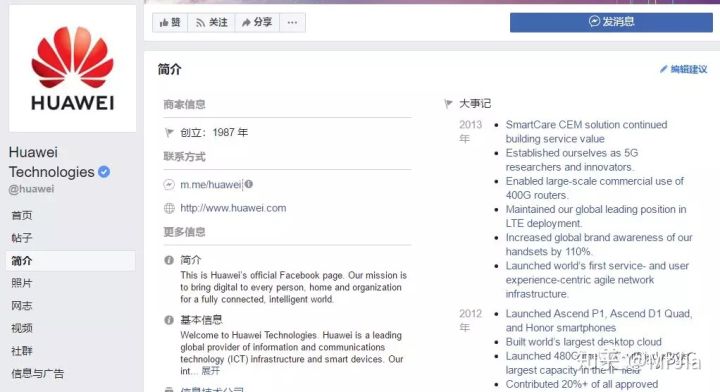This screenshot has width=720, height=392.
Task: Click the Huawei Technologies page name
Action: pos(51,162)
